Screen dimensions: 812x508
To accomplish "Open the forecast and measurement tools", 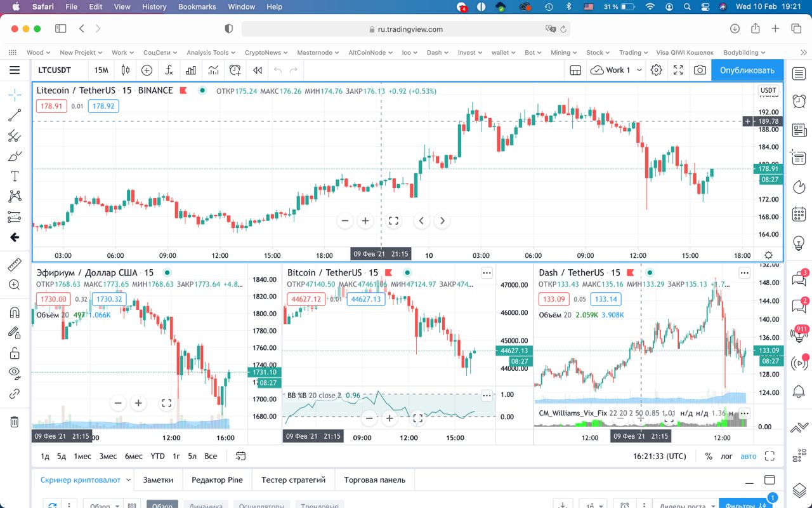I will point(15,217).
